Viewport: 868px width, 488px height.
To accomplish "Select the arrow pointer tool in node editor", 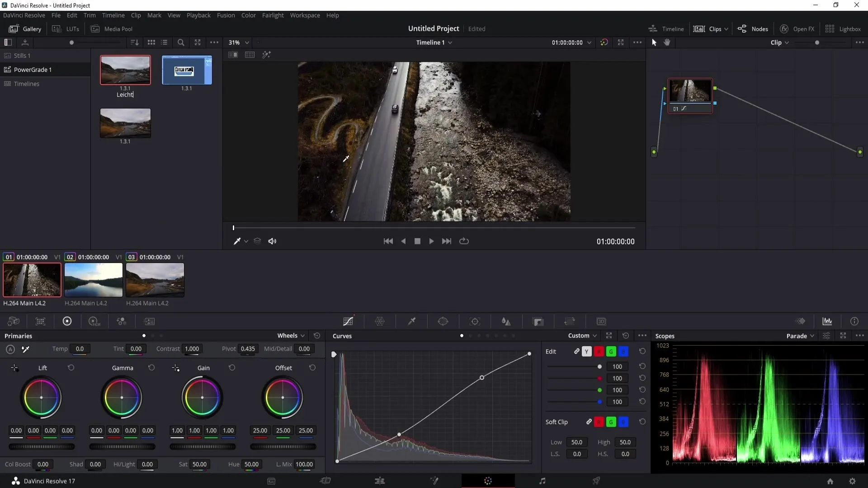I will point(654,42).
